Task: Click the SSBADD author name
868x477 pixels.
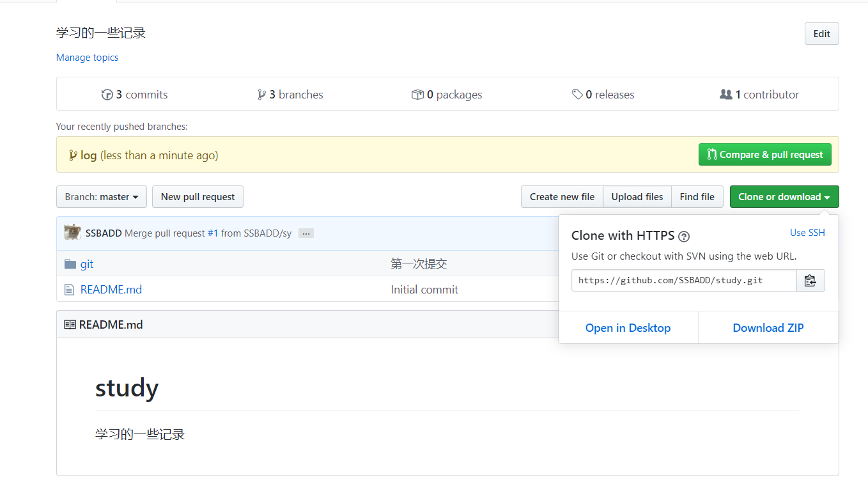Action: click(104, 233)
